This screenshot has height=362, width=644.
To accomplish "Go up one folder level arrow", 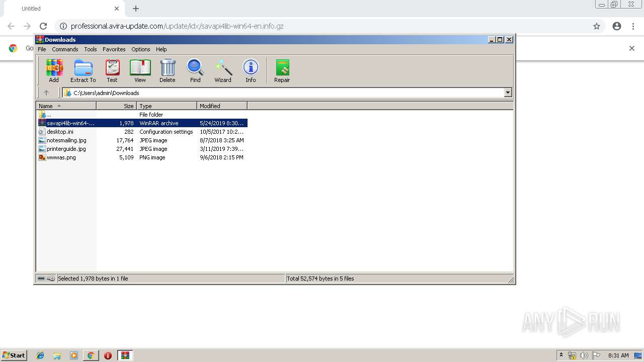I will click(46, 93).
